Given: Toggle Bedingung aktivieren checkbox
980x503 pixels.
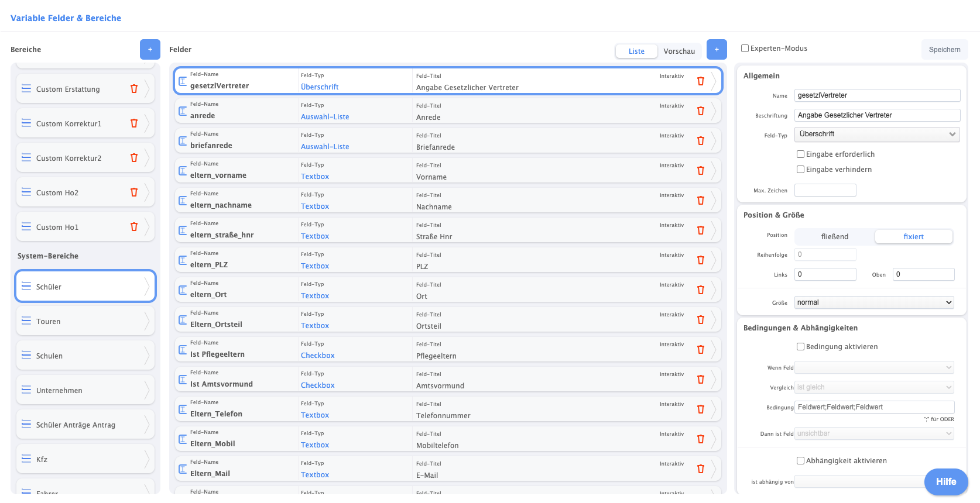Looking at the screenshot, I should [x=800, y=347].
